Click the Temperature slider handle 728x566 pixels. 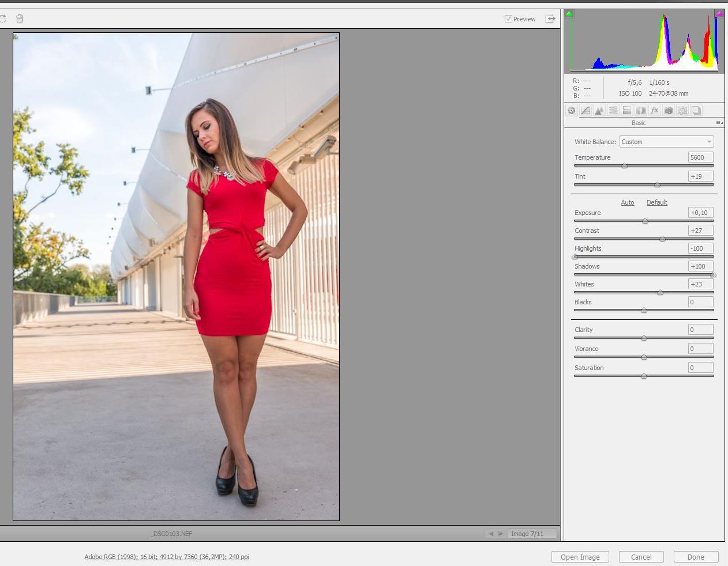click(624, 166)
